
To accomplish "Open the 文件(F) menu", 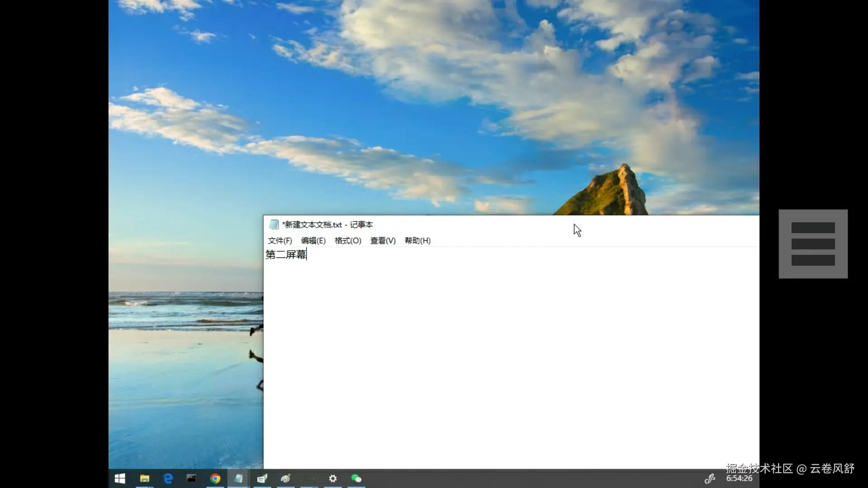I will (280, 241).
